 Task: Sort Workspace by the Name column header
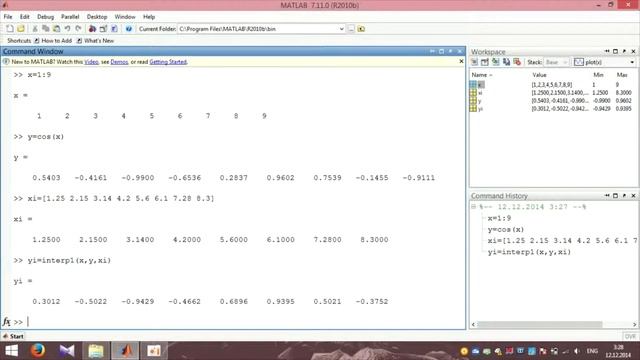tap(482, 75)
